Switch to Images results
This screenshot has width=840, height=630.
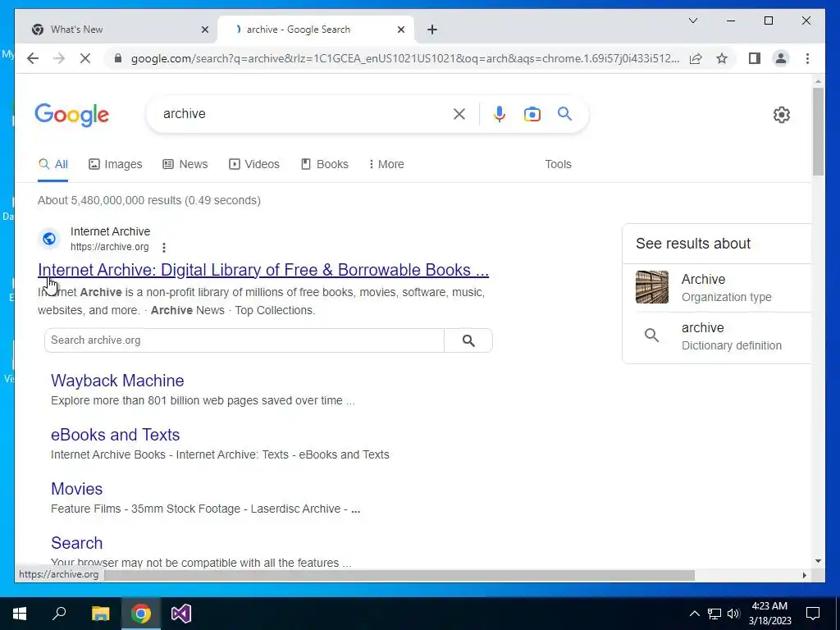[115, 164]
